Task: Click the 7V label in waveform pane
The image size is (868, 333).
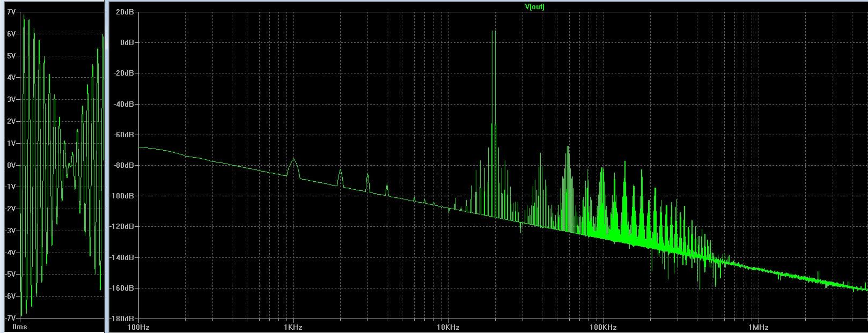Action: coord(11,12)
